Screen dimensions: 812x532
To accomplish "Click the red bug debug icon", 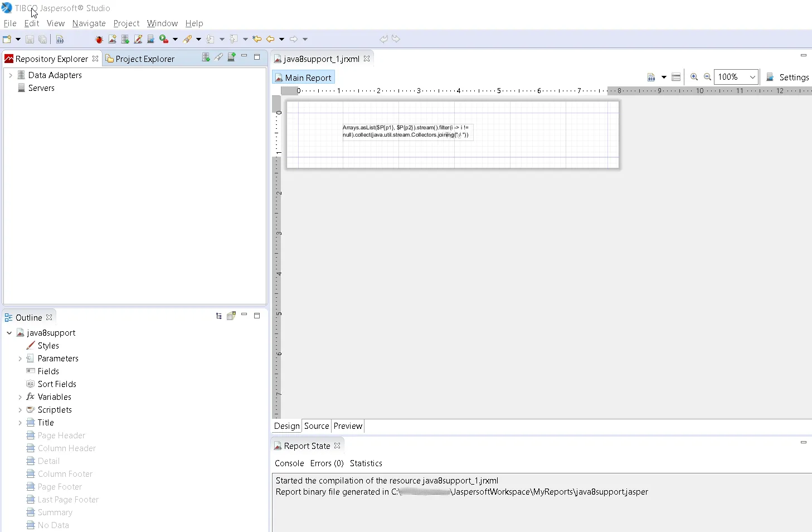I will click(x=99, y=39).
